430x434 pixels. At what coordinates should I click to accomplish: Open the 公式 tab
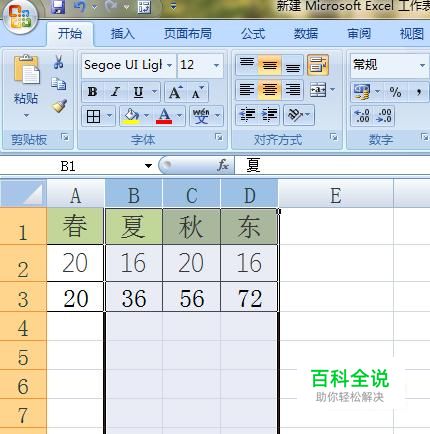click(253, 33)
